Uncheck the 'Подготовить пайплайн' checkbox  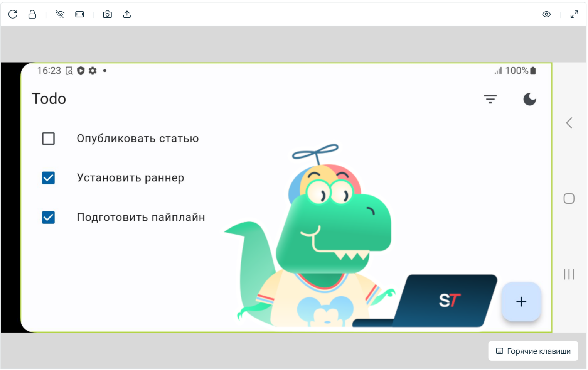tap(48, 217)
